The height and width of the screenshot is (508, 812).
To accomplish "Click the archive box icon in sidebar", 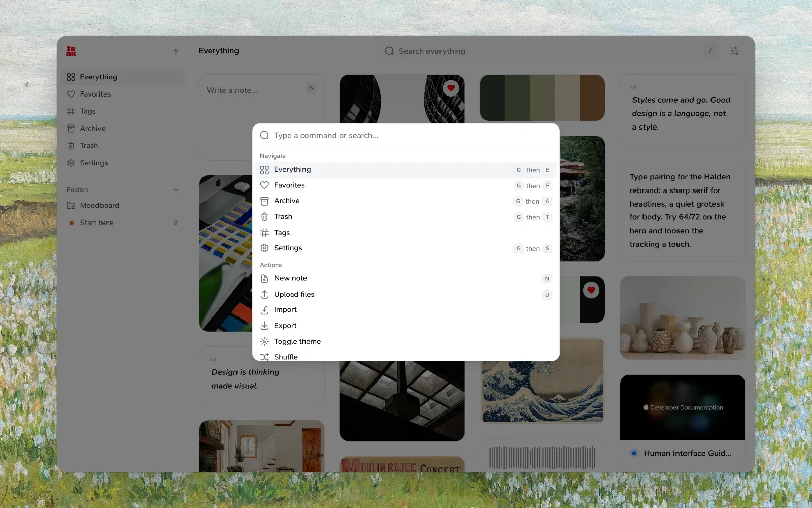I will (71, 129).
